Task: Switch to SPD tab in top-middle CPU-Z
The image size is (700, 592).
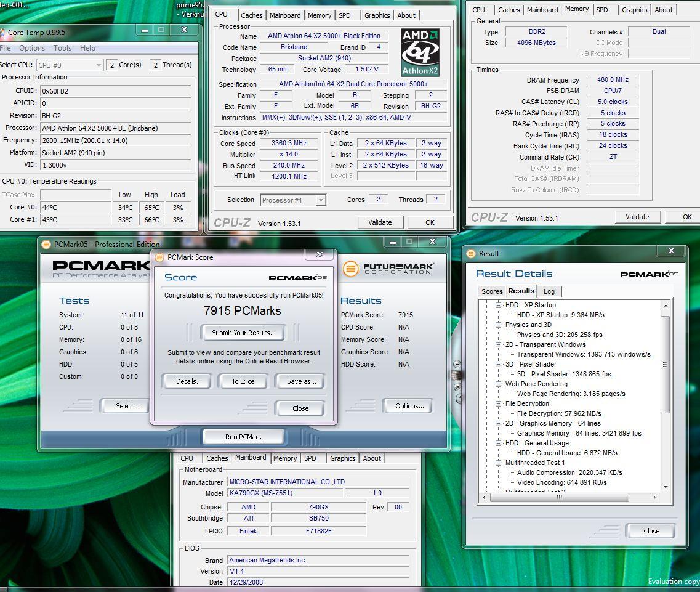Action: (x=345, y=15)
